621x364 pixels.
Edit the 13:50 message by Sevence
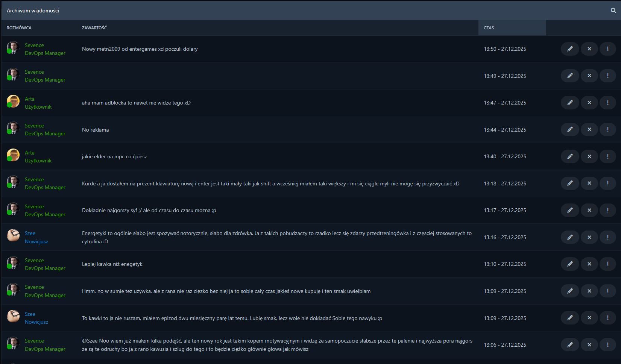pyautogui.click(x=570, y=49)
